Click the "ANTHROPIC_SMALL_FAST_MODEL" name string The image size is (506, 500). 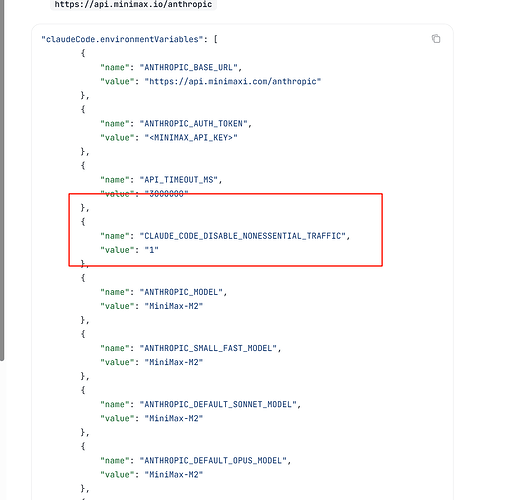208,348
